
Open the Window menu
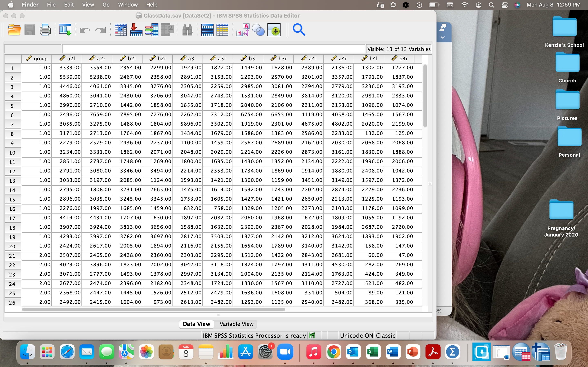pyautogui.click(x=128, y=5)
